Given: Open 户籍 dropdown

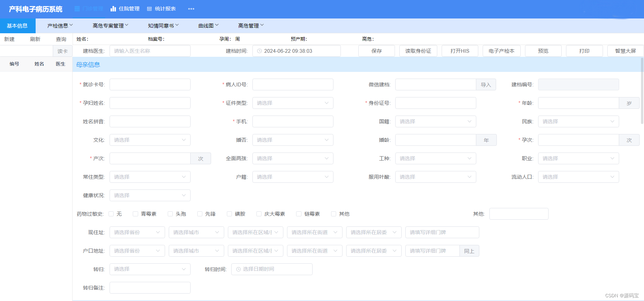Looking at the screenshot, I should [x=293, y=177].
